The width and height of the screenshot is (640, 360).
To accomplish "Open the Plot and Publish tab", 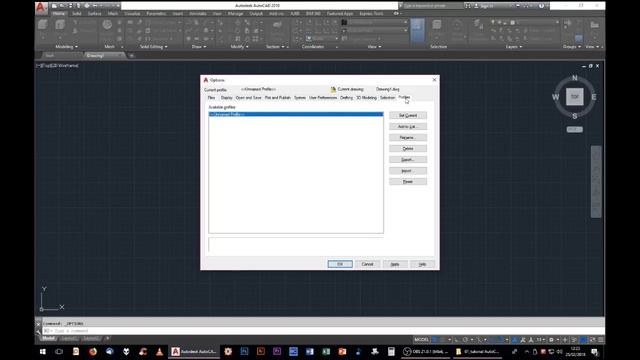I will [278, 98].
